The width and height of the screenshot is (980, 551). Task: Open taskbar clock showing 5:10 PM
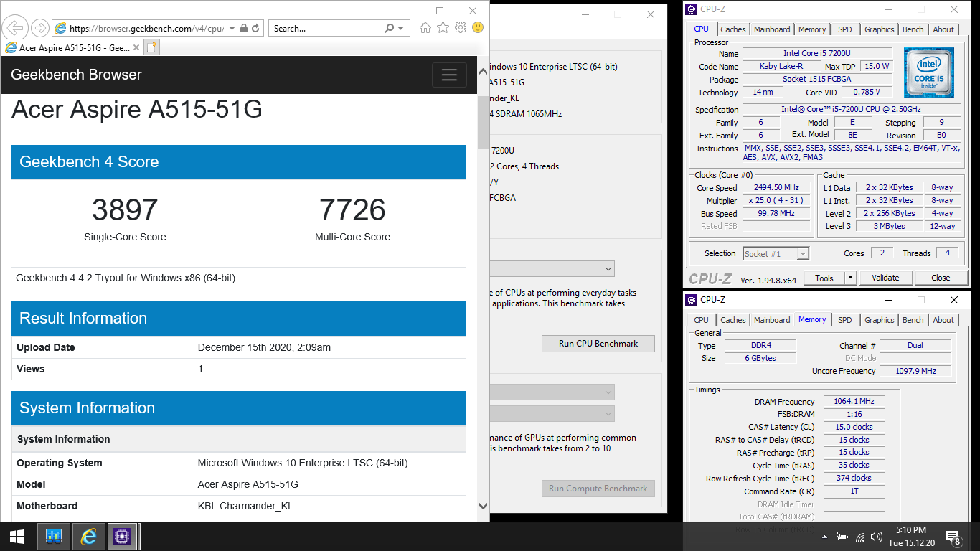[910, 537]
